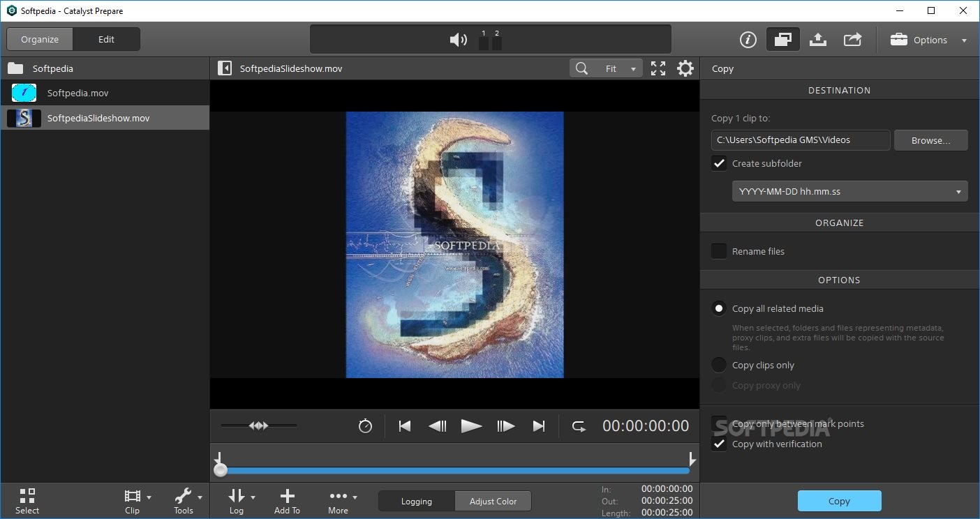The height and width of the screenshot is (519, 980).
Task: Click the destination path field
Action: coord(801,140)
